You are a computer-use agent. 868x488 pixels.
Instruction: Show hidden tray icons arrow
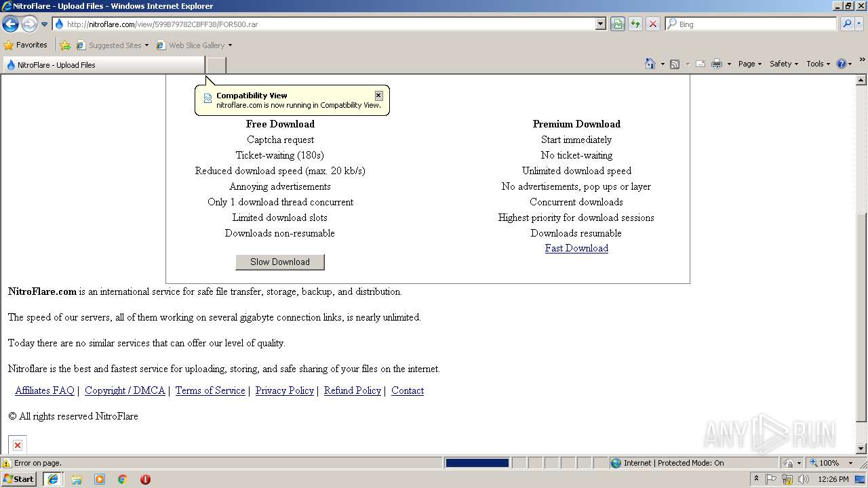coord(756,479)
